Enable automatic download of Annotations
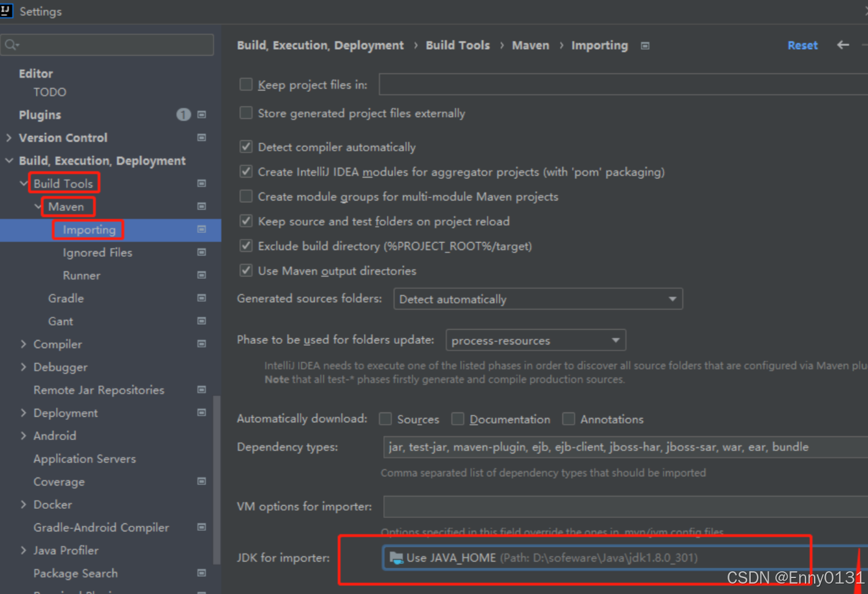The width and height of the screenshot is (868, 594). point(568,419)
